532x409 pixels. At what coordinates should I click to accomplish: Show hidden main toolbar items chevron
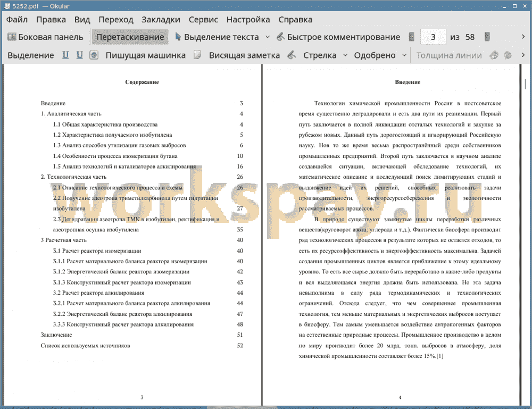pyautogui.click(x=523, y=37)
